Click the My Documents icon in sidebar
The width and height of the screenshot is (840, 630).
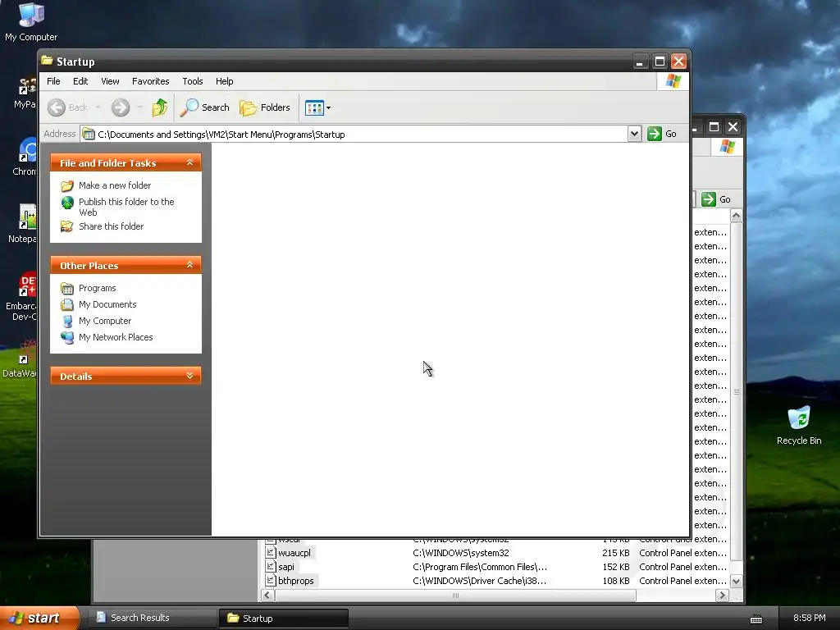coord(67,305)
